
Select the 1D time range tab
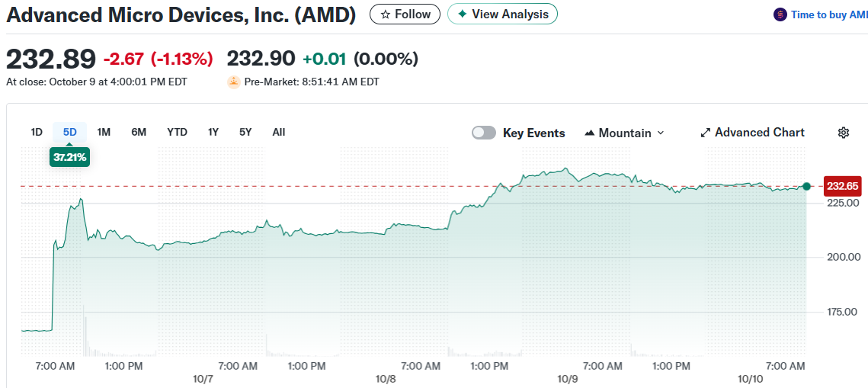pos(37,132)
